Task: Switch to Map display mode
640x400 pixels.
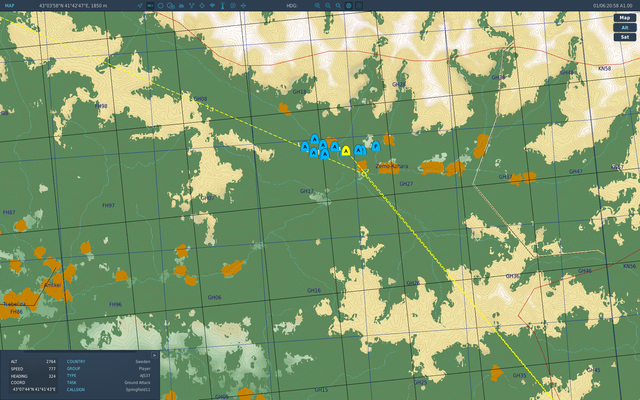Action: coord(624,18)
